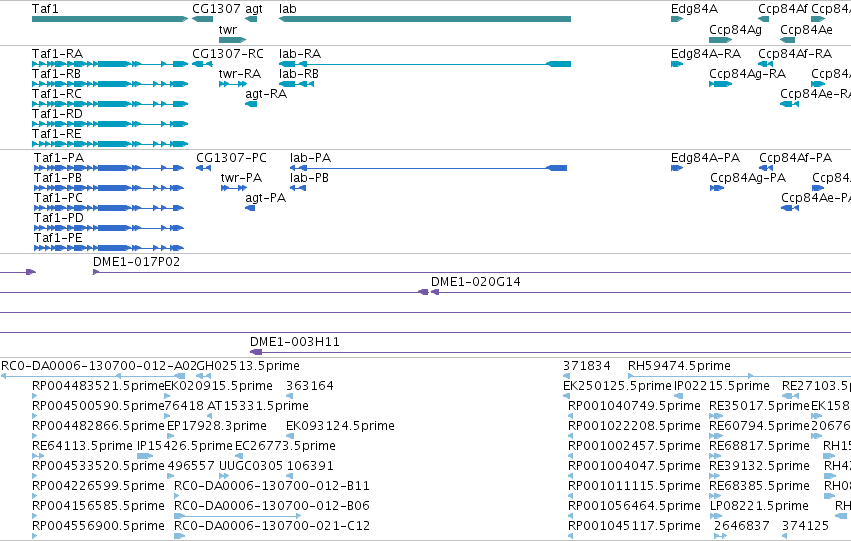
Task: Select the 2646837 feature label
Action: coord(742,527)
